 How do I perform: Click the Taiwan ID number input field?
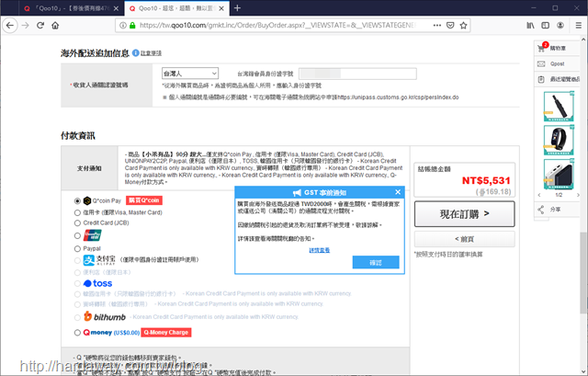357,74
